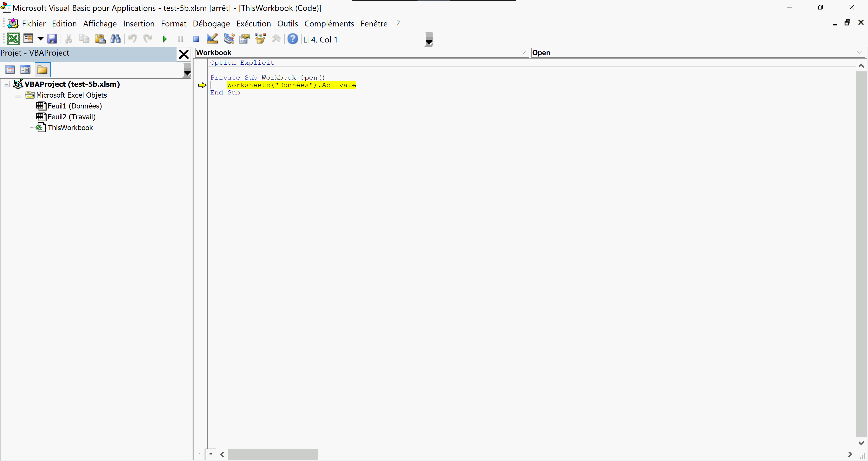Click the Run macro play icon

click(x=165, y=39)
